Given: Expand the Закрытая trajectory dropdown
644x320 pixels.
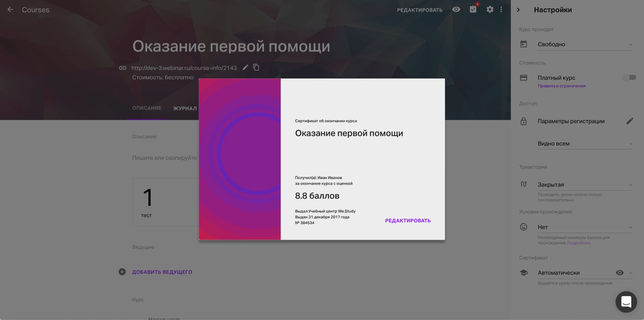Looking at the screenshot, I should click(585, 185).
